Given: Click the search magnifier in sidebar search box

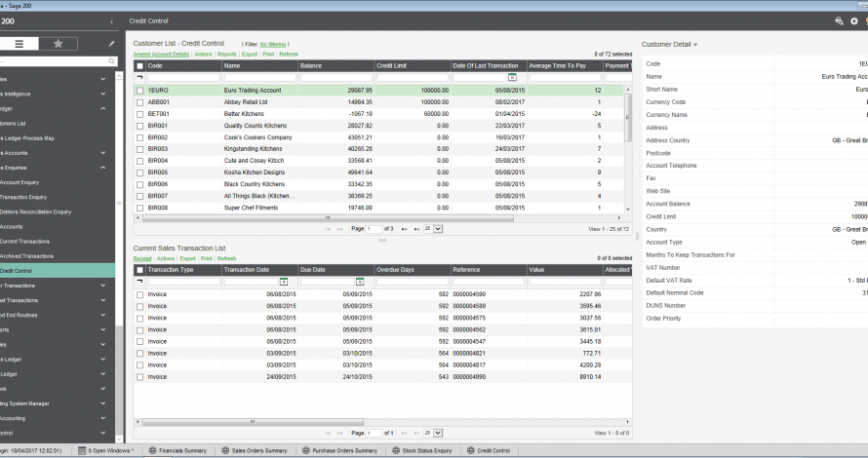Looking at the screenshot, I should point(111,60).
